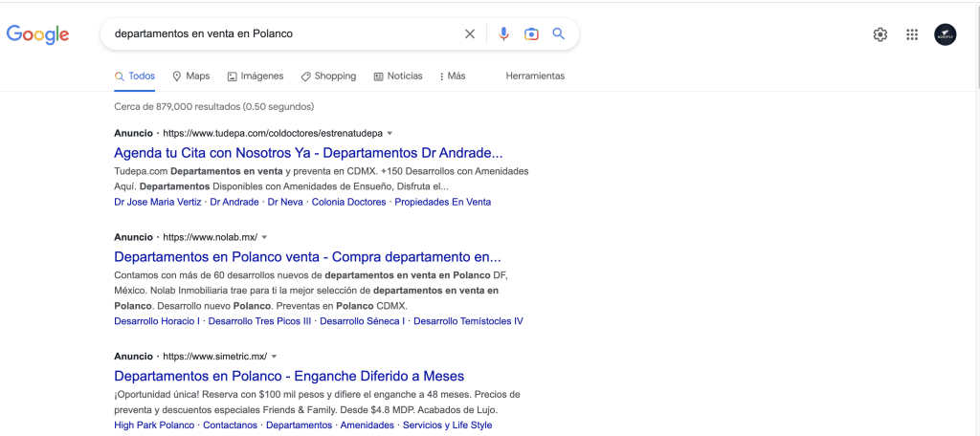Open Google apps grid icon
This screenshot has height=436, width=980.
pos(912,34)
